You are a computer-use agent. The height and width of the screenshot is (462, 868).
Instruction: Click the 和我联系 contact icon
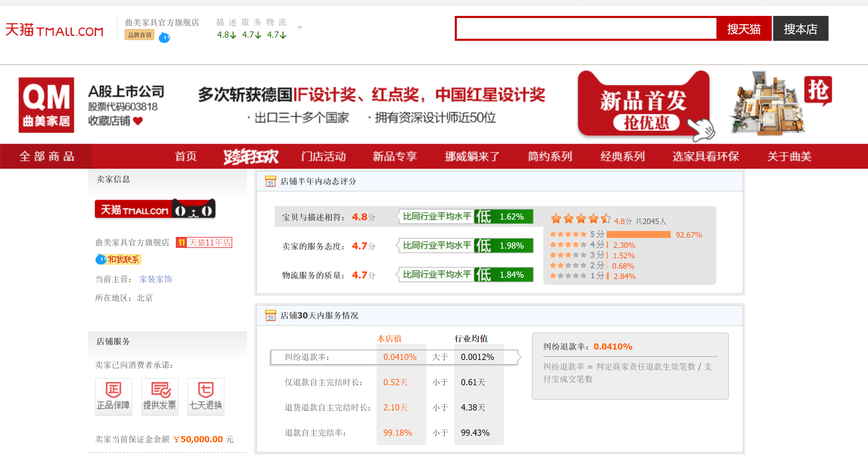[x=118, y=259]
